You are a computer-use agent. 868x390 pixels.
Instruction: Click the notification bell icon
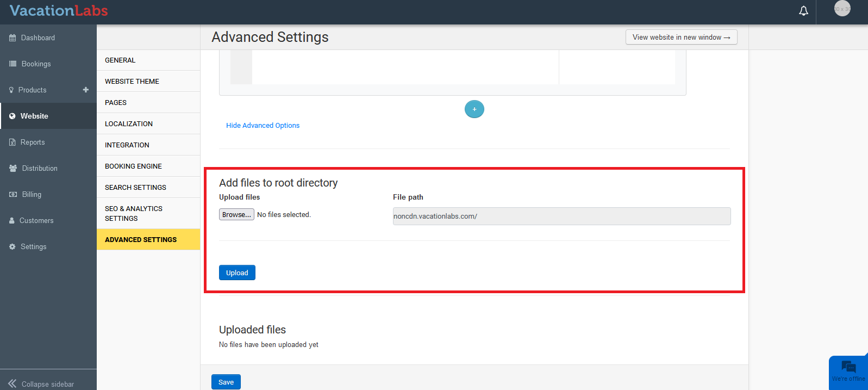(803, 11)
